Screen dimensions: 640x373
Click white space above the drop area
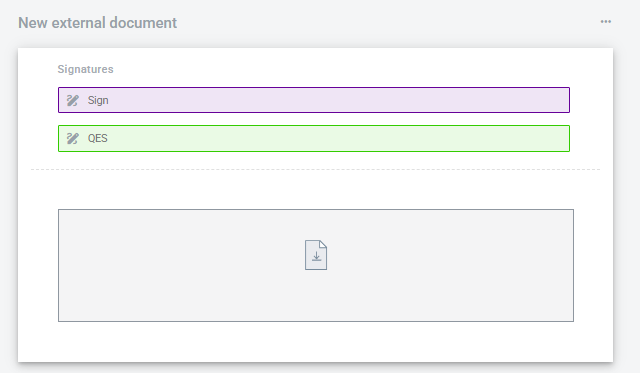point(316,190)
